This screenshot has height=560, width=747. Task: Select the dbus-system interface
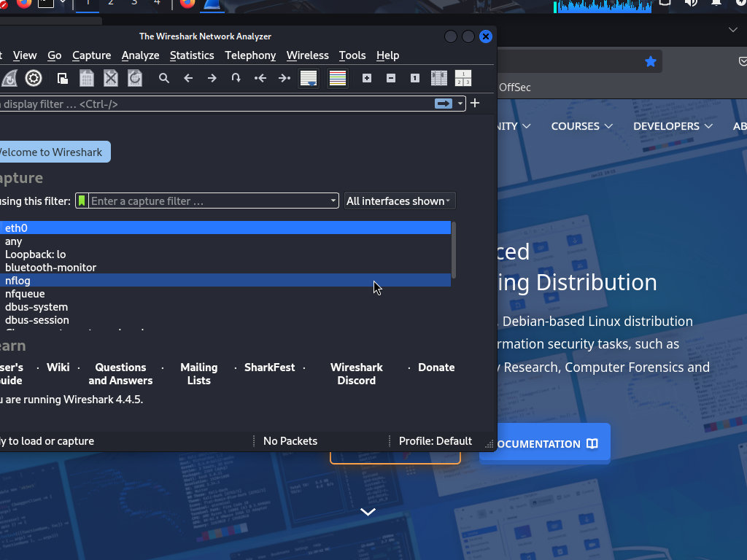pyautogui.click(x=225, y=307)
